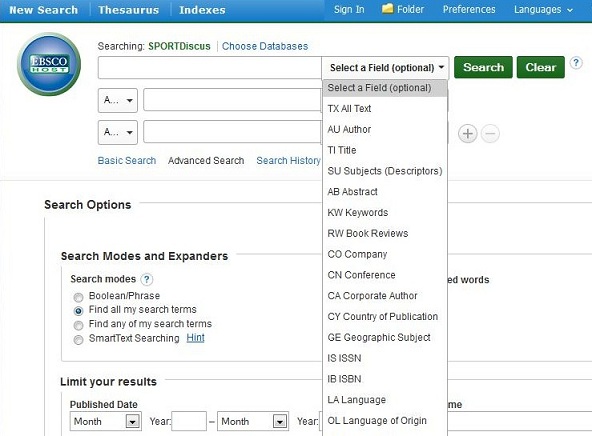Click the green Search button
The width and height of the screenshot is (592, 436).
[483, 67]
